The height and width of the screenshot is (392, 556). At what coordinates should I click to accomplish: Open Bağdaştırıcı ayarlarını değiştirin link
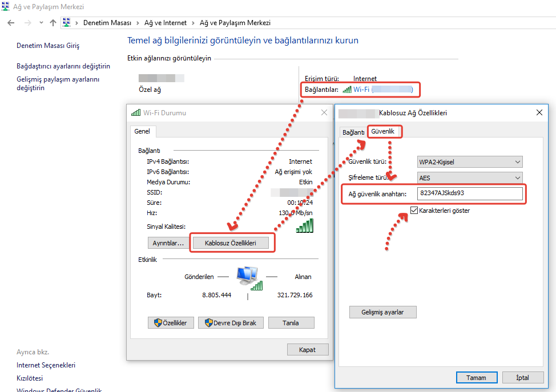pos(63,66)
